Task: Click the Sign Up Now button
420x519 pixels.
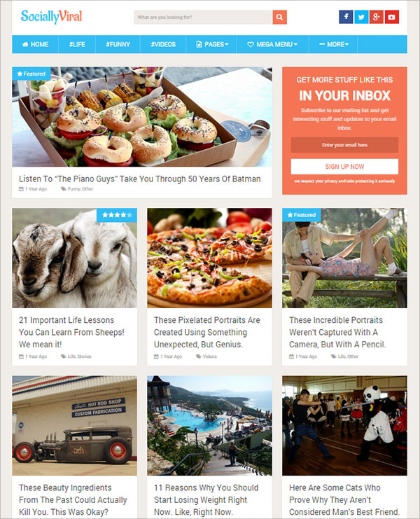Action: [344, 167]
